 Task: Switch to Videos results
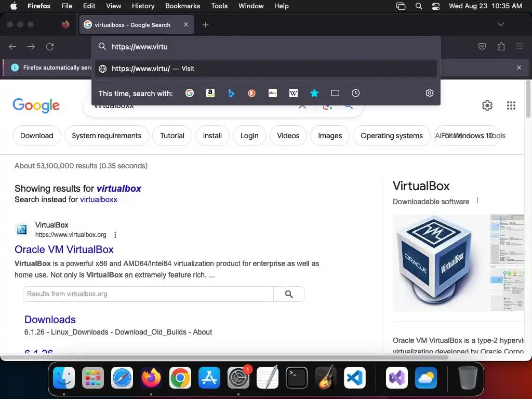288,136
